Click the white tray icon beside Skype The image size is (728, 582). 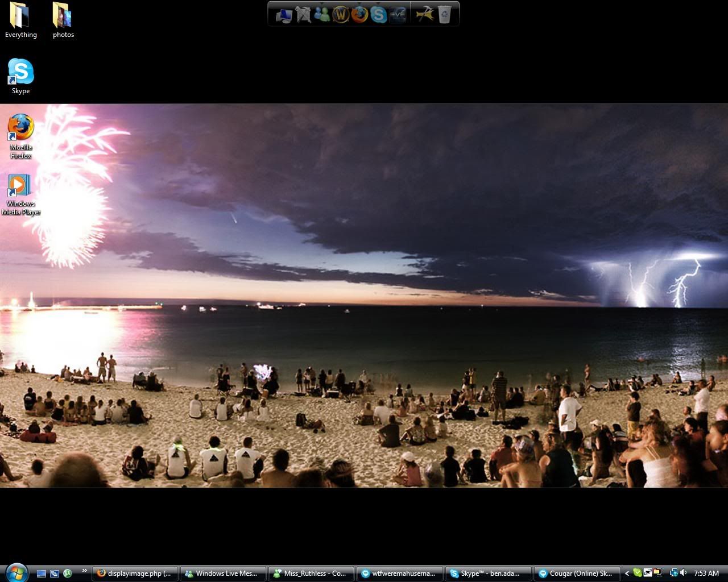[x=647, y=573]
